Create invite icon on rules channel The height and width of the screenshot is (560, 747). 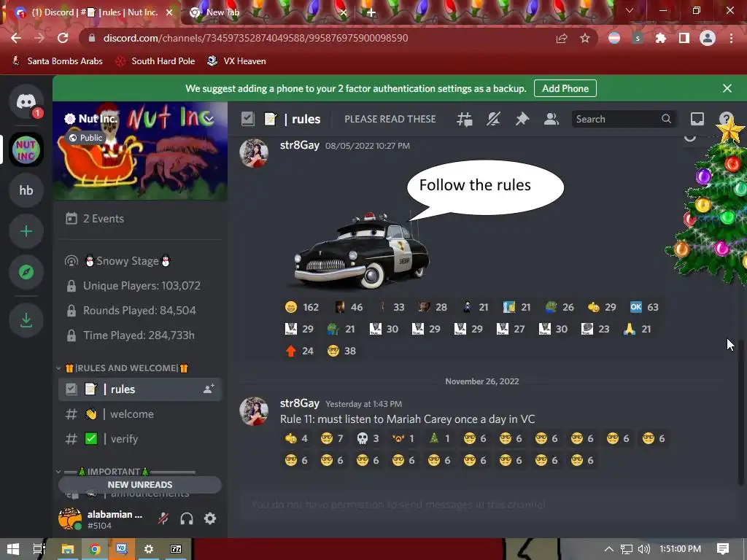(209, 389)
